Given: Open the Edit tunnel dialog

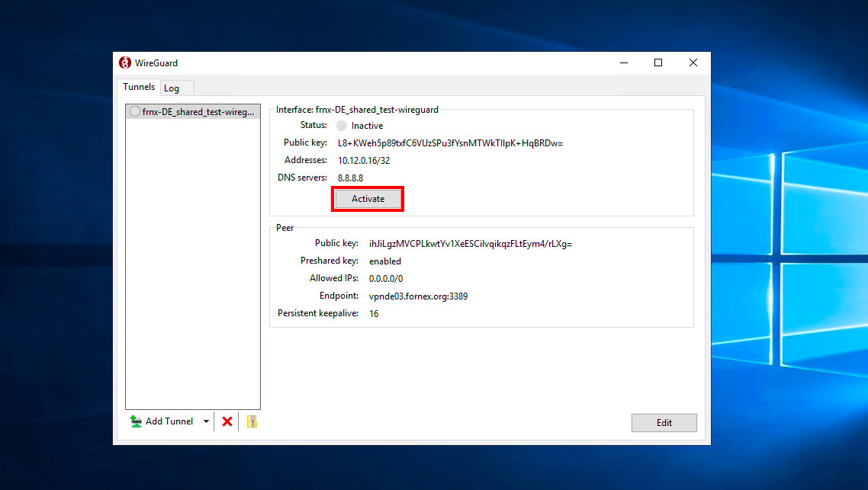Looking at the screenshot, I should coord(664,422).
